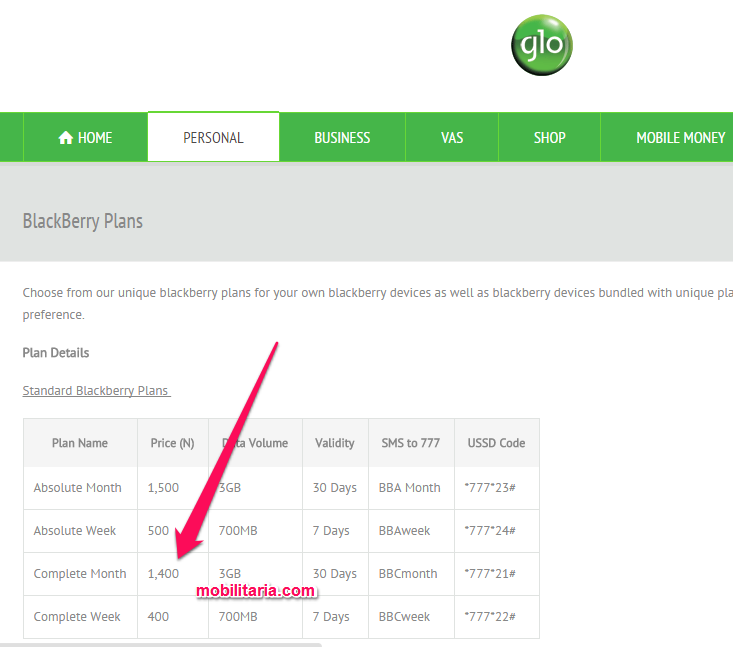Click the Plan Name column header
The width and height of the screenshot is (733, 647).
point(80,443)
